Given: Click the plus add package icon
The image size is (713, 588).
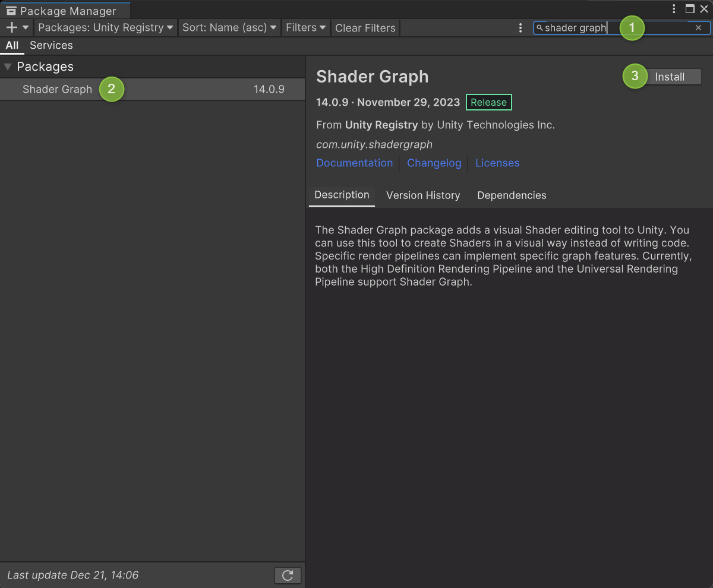Looking at the screenshot, I should click(x=11, y=27).
